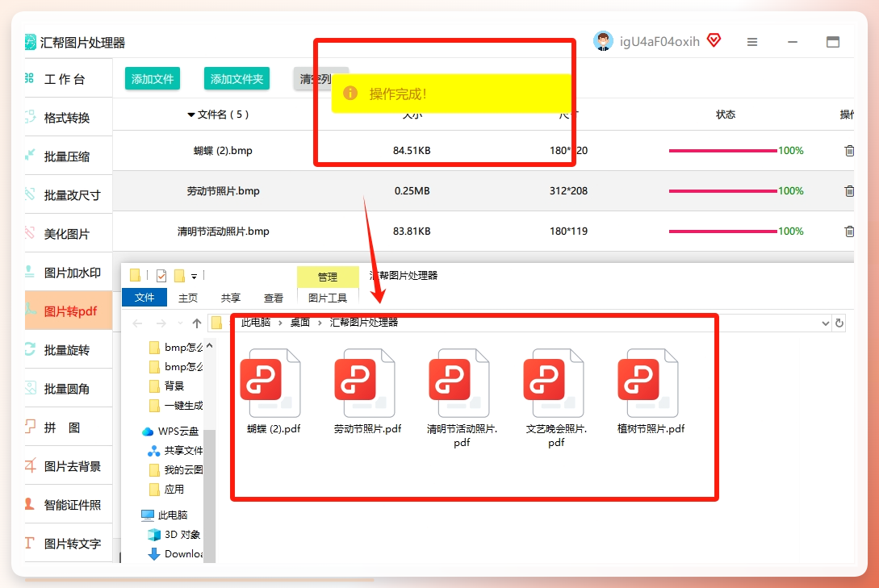Open the recent locations dropdown arrow

pos(180,323)
